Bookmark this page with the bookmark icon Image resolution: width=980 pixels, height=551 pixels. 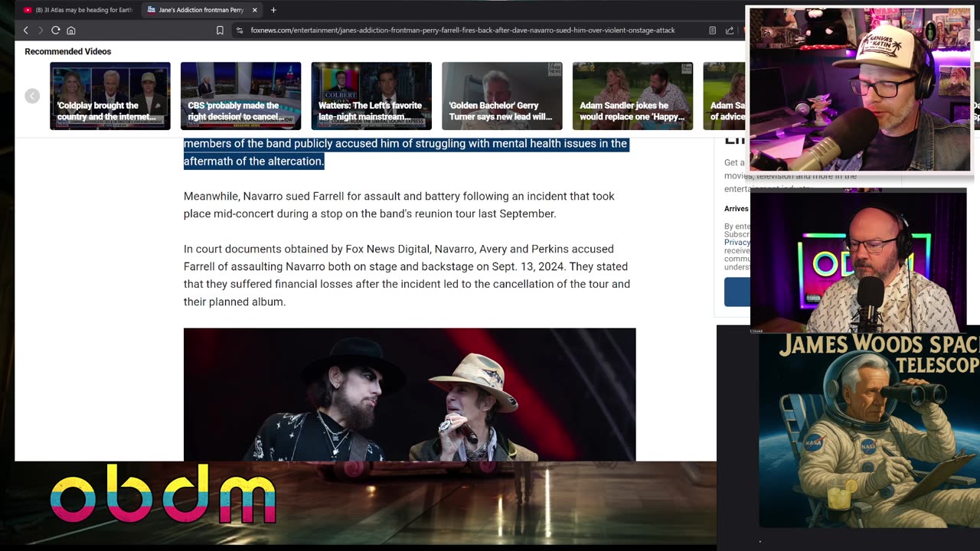tap(220, 31)
